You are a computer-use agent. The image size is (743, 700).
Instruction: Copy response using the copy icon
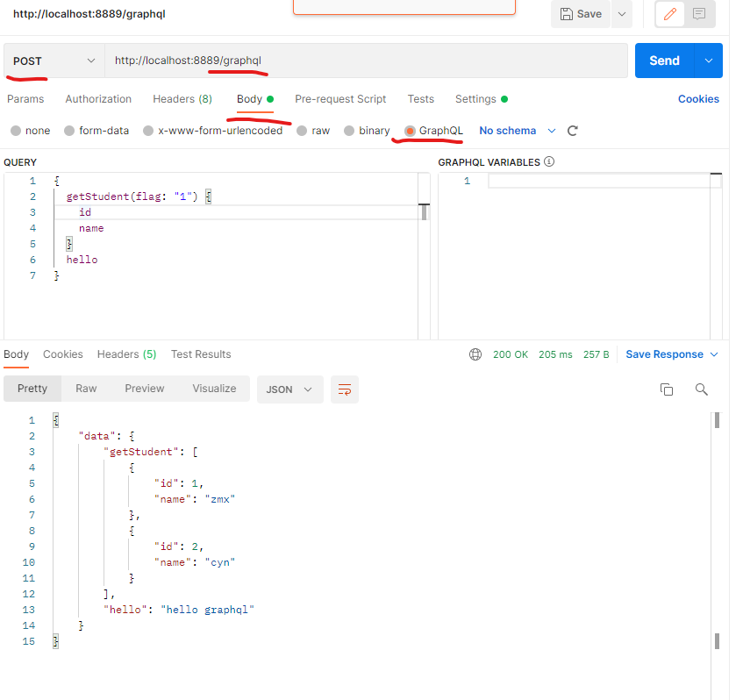[x=667, y=389]
